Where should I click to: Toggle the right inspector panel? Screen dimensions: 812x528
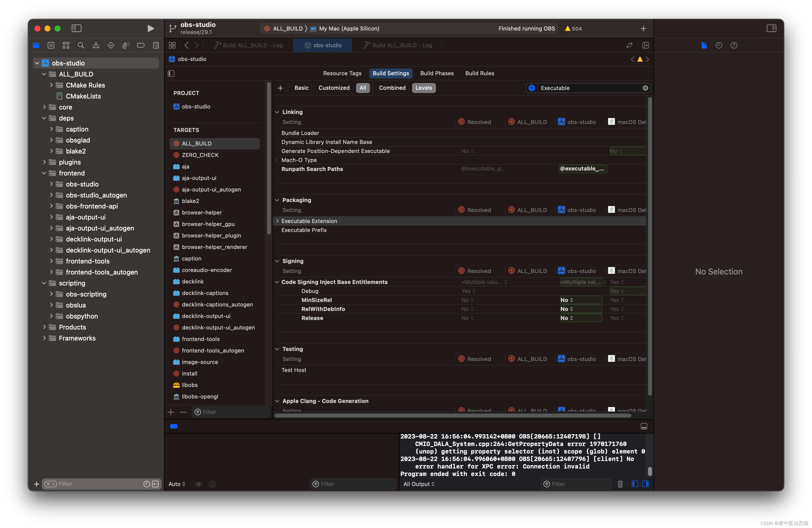(771, 28)
